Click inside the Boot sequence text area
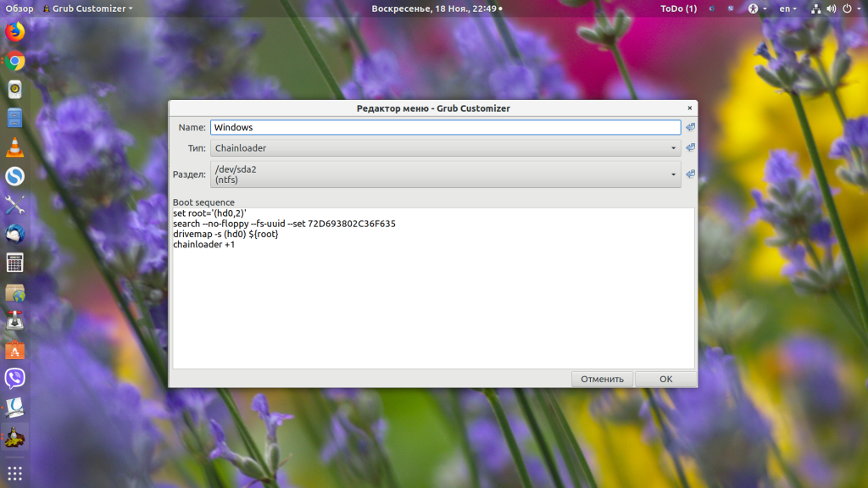Image resolution: width=868 pixels, height=488 pixels. 432,305
